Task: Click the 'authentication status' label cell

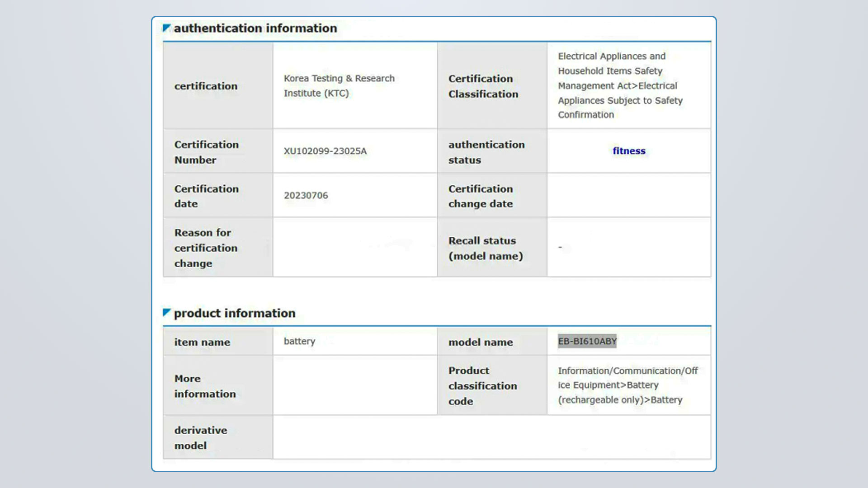Action: click(x=492, y=151)
